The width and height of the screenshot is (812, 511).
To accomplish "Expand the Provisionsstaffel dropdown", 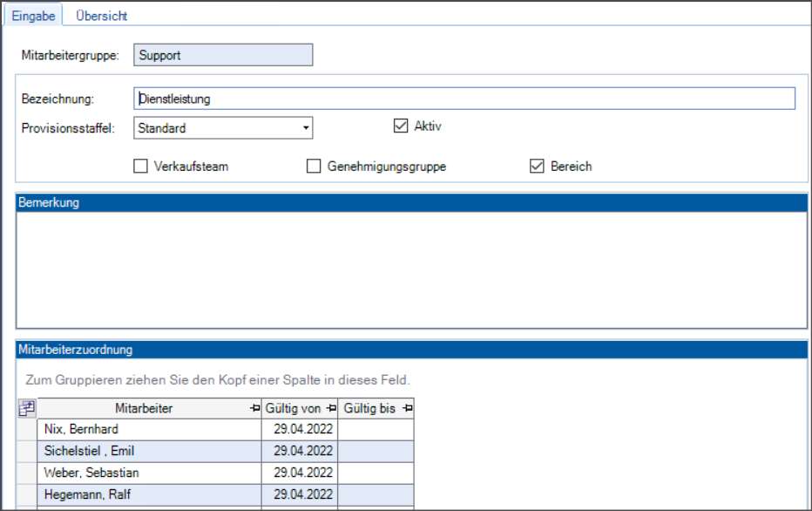I will point(306,128).
